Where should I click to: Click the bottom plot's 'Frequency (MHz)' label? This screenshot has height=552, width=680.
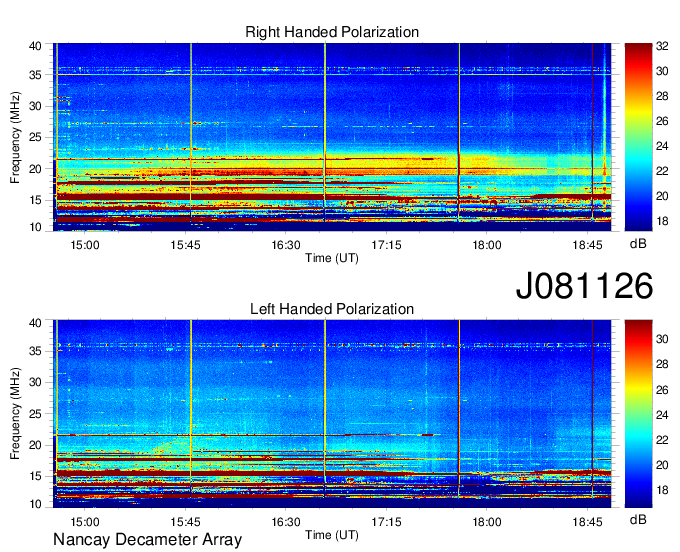[x=15, y=414]
